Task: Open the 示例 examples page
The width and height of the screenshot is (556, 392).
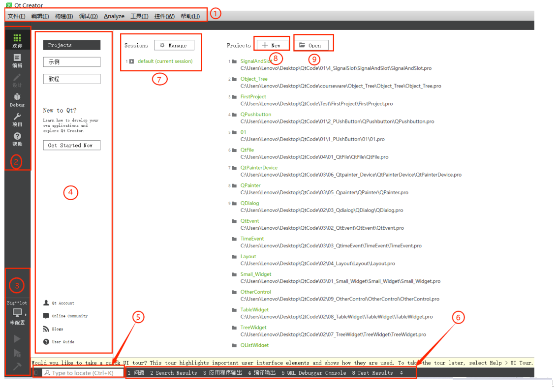Action: pos(72,61)
